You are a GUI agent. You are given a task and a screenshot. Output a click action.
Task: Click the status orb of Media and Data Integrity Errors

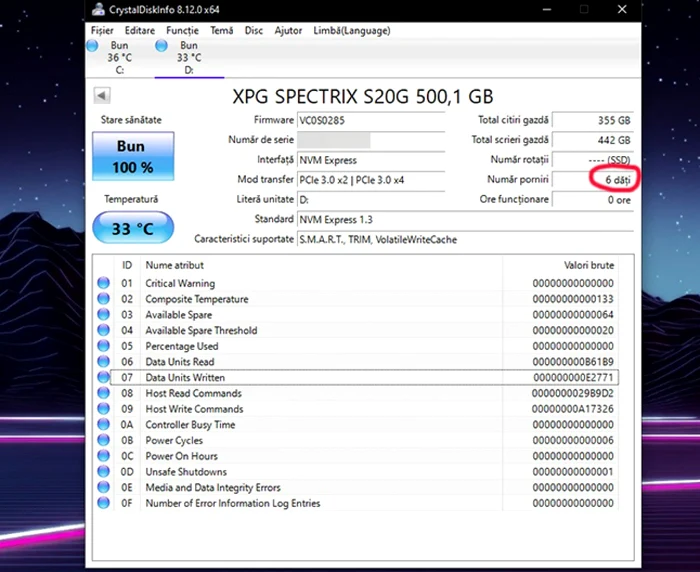[x=103, y=487]
